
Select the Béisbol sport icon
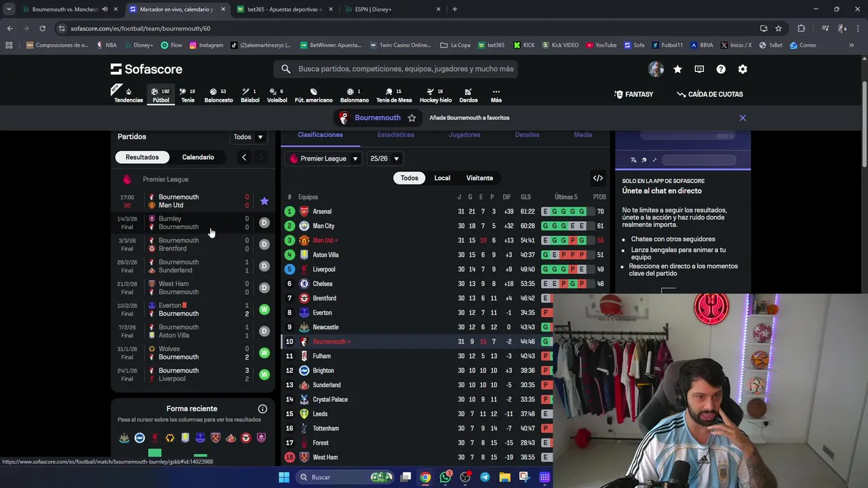pyautogui.click(x=250, y=95)
